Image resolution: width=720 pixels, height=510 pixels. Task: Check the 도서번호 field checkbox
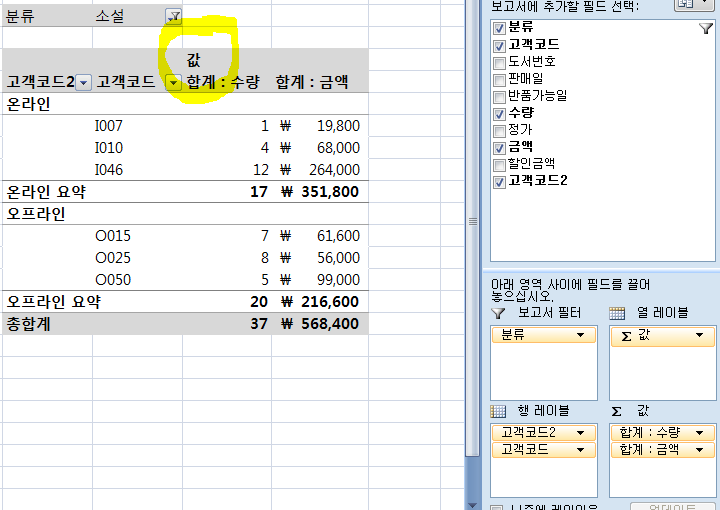(x=500, y=61)
